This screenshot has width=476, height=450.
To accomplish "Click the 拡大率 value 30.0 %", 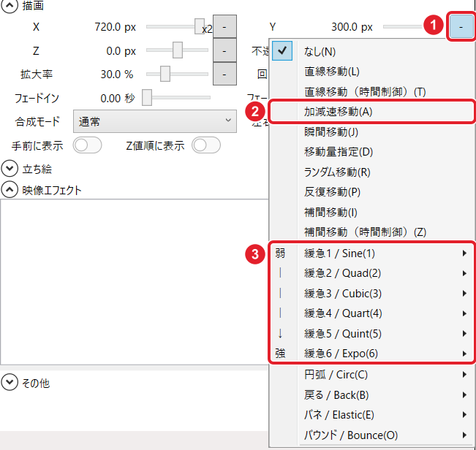I will [117, 74].
